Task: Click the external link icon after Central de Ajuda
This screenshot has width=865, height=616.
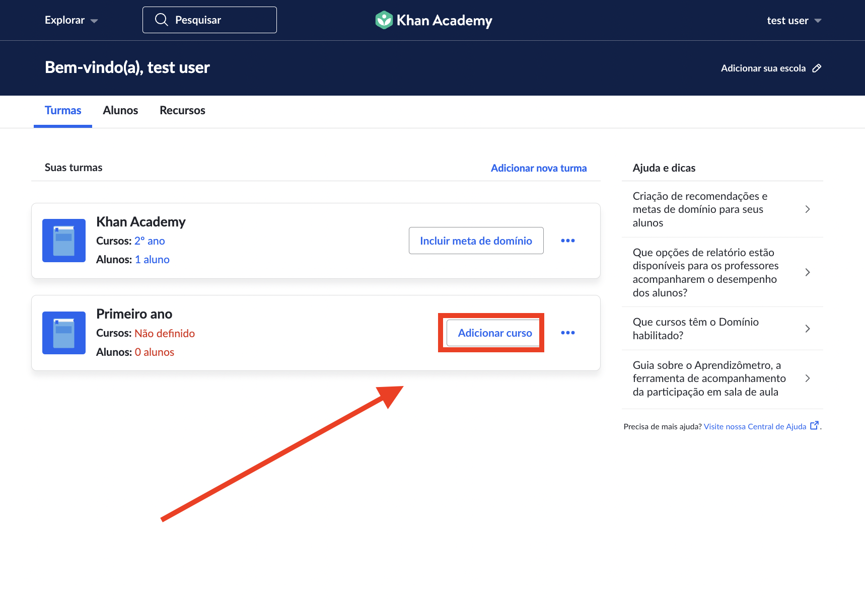Action: click(x=814, y=426)
